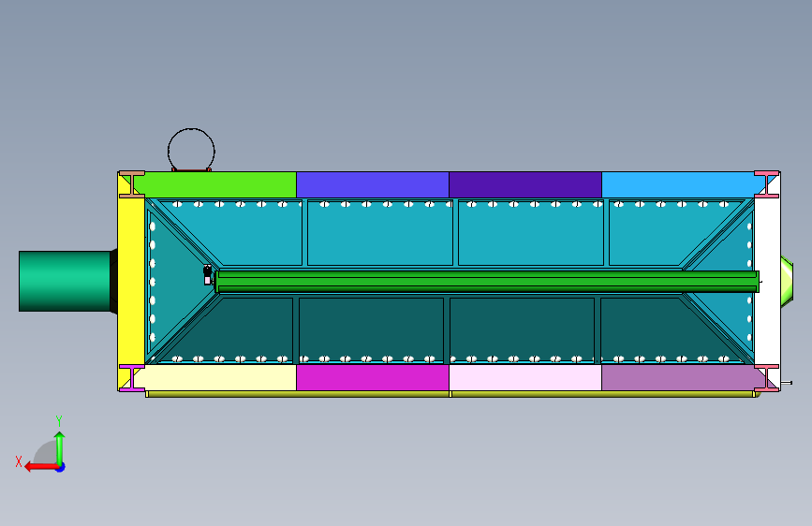The width and height of the screenshot is (812, 526).
Task: Select the blue-violet top cover panel
Action: (x=373, y=184)
